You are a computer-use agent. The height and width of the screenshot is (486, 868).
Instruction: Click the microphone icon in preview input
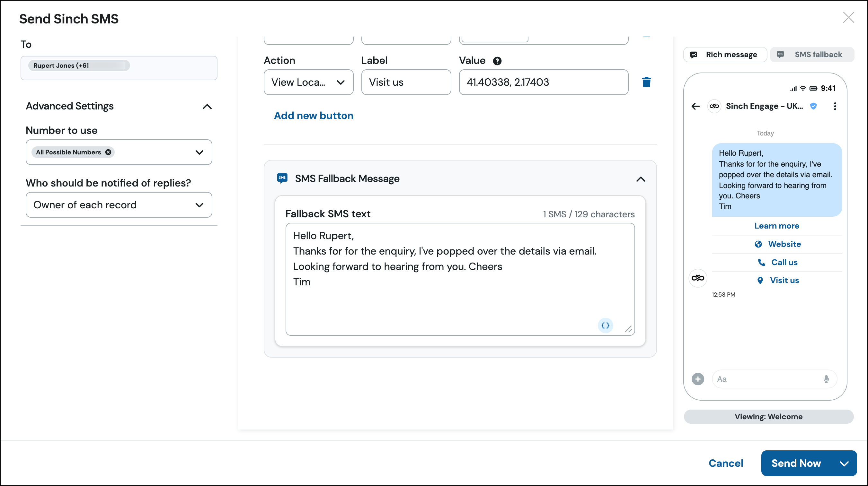(x=826, y=379)
